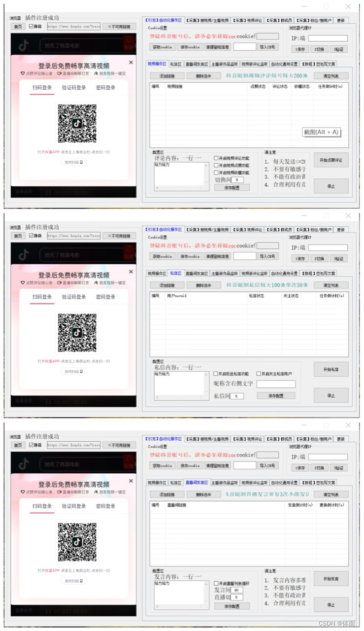This screenshot has width=364, height=631.
Task: Click 更换倒计时(s) column header
Action: click(332, 505)
